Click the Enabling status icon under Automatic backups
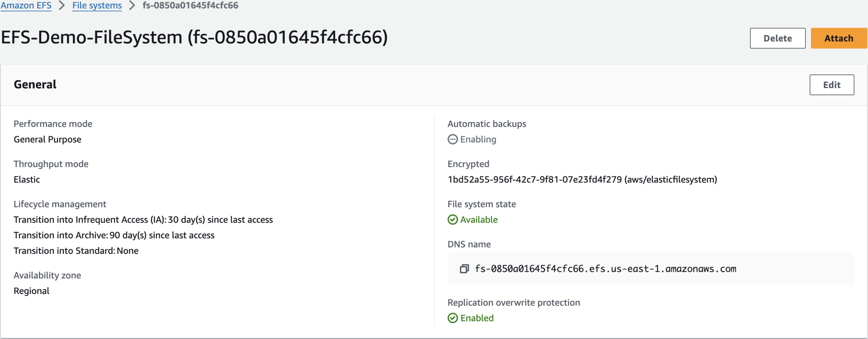868x339 pixels. click(x=452, y=139)
